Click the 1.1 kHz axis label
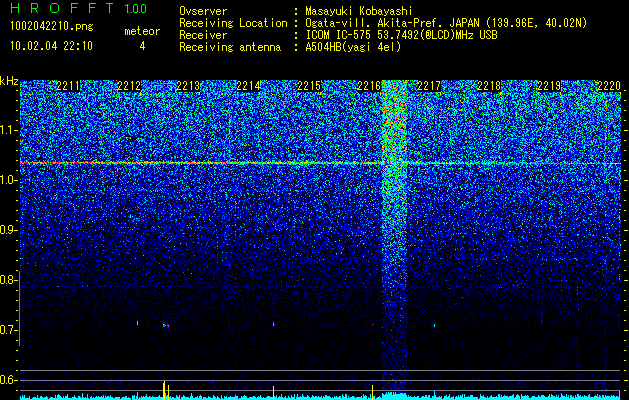This screenshot has width=629, height=400. [x=8, y=130]
